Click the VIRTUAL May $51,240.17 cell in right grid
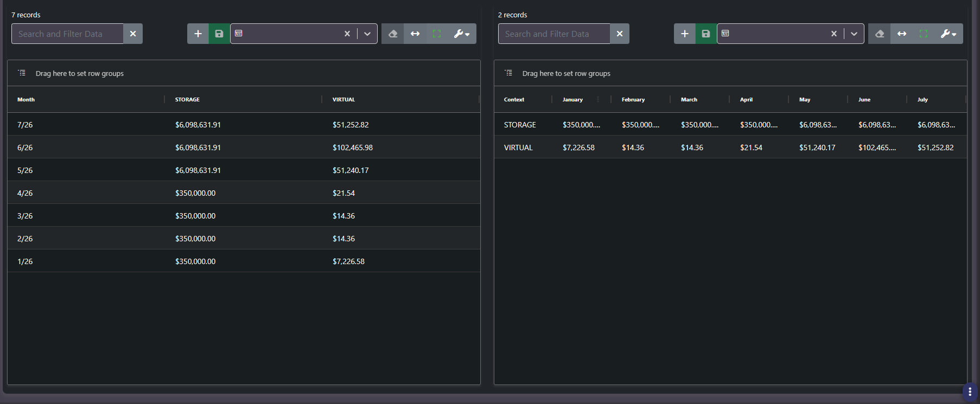Image resolution: width=980 pixels, height=404 pixels. [x=817, y=148]
